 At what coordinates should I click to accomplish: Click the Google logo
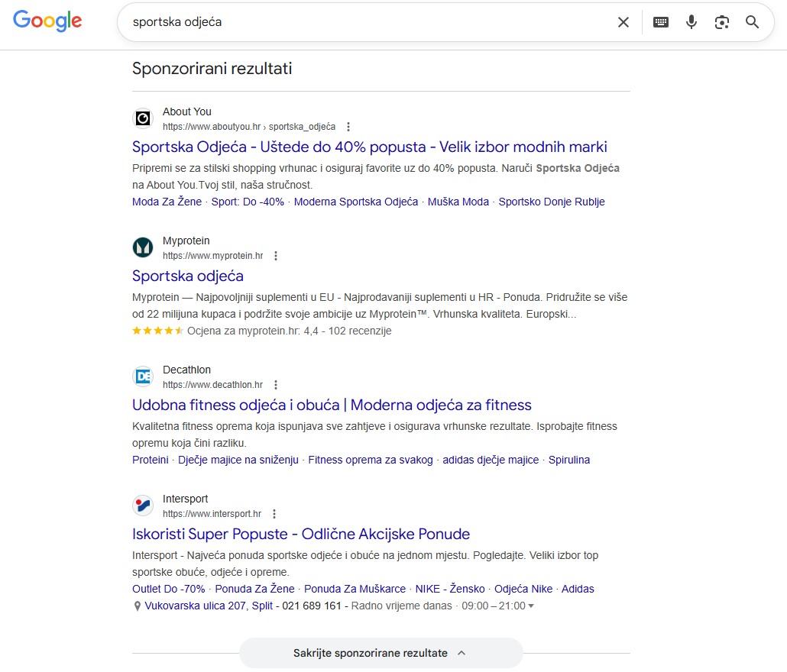tap(47, 21)
